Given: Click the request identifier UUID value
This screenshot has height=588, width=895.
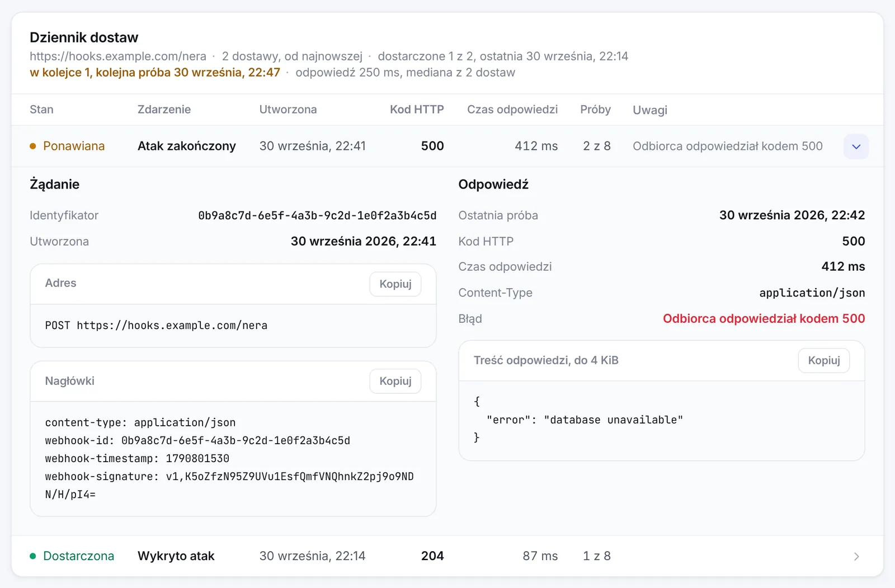Looking at the screenshot, I should tap(317, 215).
